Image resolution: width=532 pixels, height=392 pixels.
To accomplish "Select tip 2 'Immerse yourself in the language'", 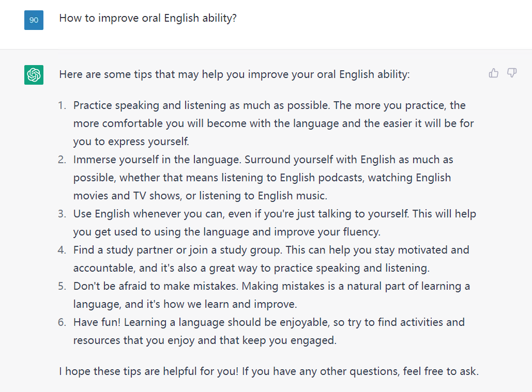I will point(263,178).
